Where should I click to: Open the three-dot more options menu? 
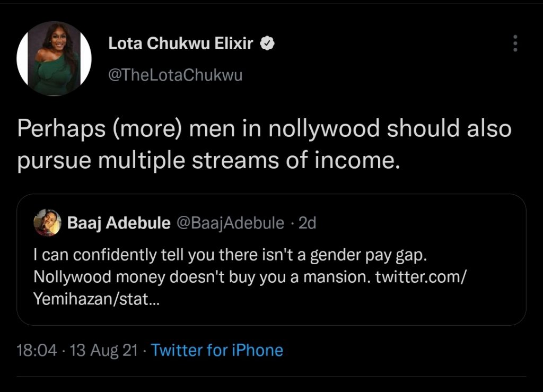(x=514, y=43)
